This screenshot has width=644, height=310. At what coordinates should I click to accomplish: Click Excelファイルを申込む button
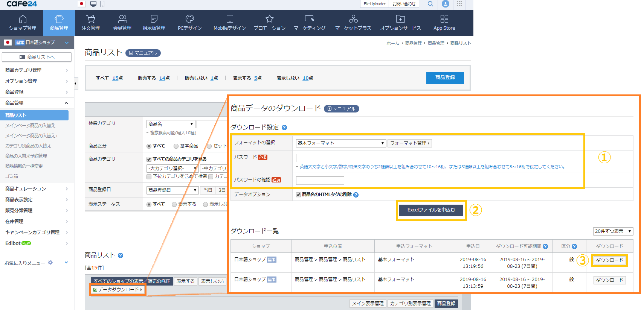(x=431, y=210)
